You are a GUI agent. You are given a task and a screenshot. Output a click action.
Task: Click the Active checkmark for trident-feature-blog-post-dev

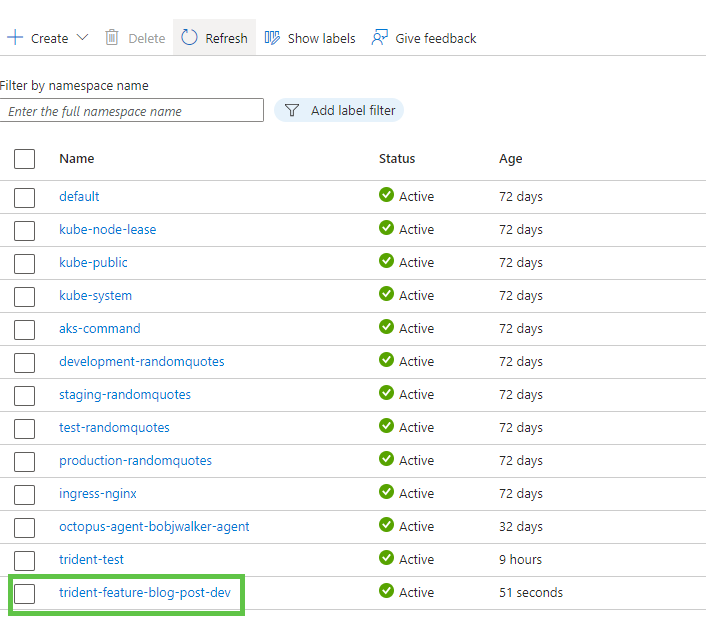click(386, 590)
